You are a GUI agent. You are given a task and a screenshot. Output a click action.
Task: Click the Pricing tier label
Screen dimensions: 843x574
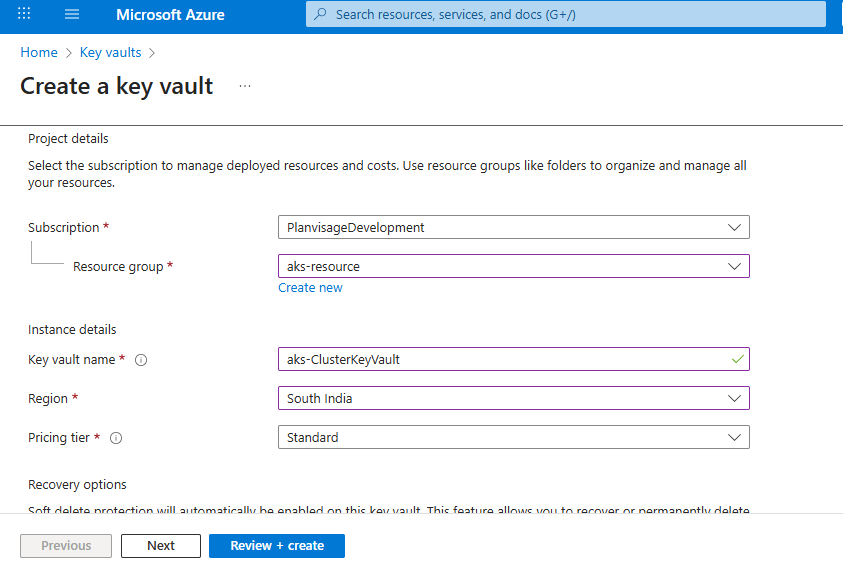tap(59, 437)
